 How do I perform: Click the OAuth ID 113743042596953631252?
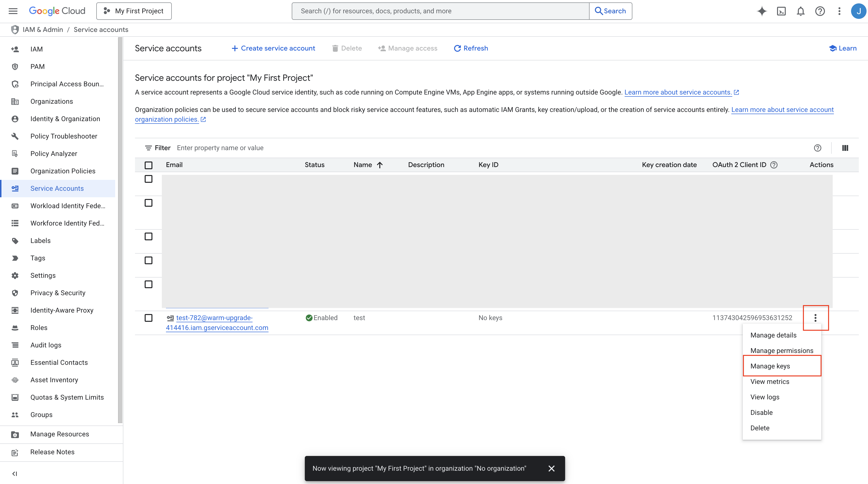point(752,318)
